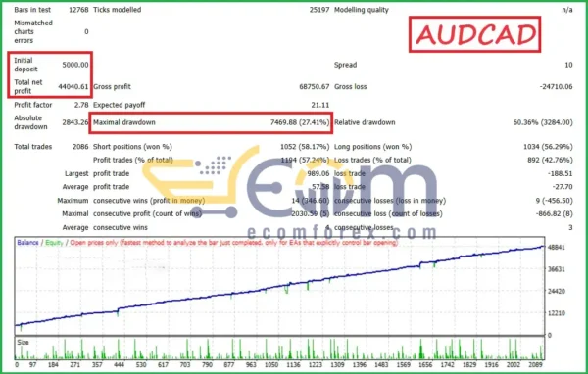Click the 36631 y-axis label
588x374 pixels.
[556, 269]
